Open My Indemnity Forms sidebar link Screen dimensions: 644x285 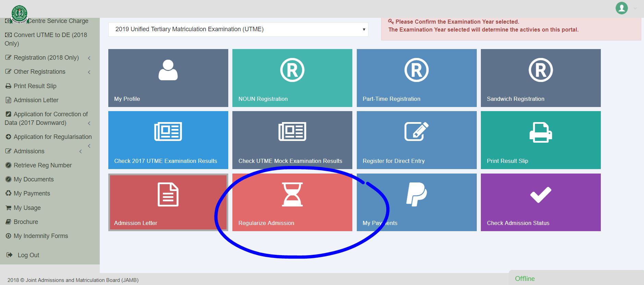click(x=41, y=236)
